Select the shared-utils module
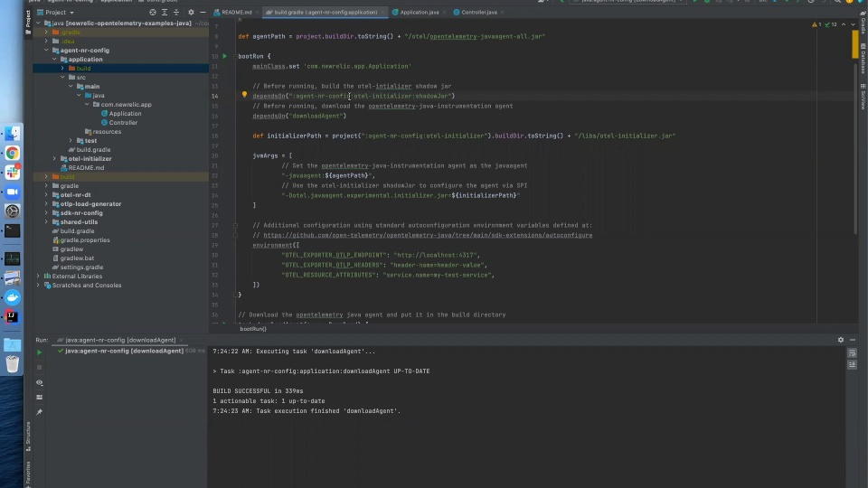Screen dimensions: 868x488 (79, 222)
